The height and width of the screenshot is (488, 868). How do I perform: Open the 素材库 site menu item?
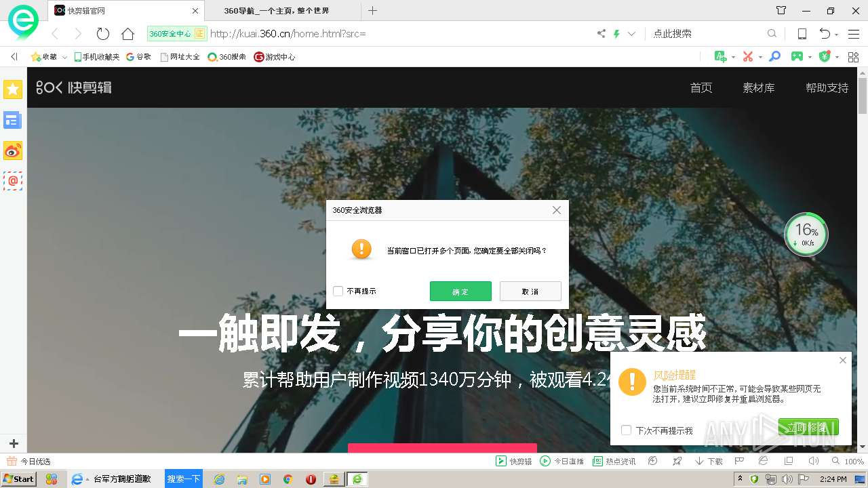point(758,87)
